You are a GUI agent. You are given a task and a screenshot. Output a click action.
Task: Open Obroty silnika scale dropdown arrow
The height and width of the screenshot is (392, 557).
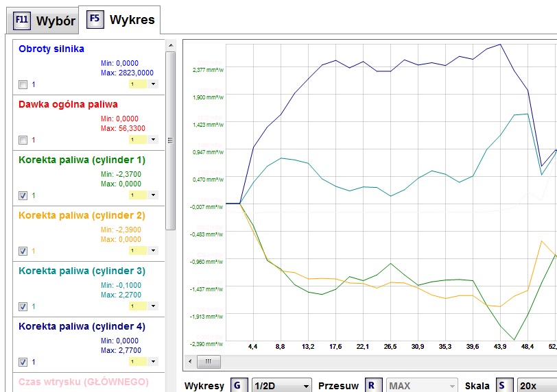coord(153,84)
